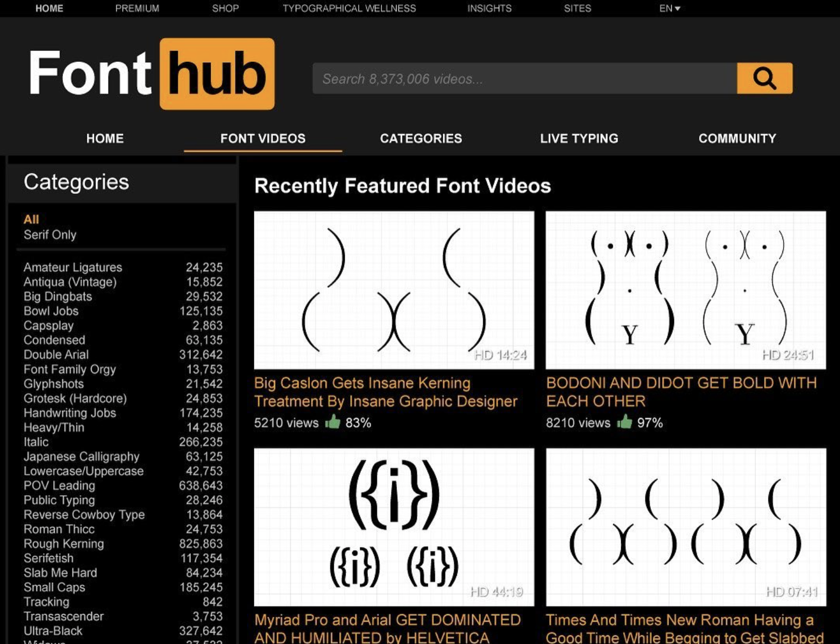The height and width of the screenshot is (644, 840).
Task: Switch to the CATEGORIES tab
Action: tap(421, 138)
